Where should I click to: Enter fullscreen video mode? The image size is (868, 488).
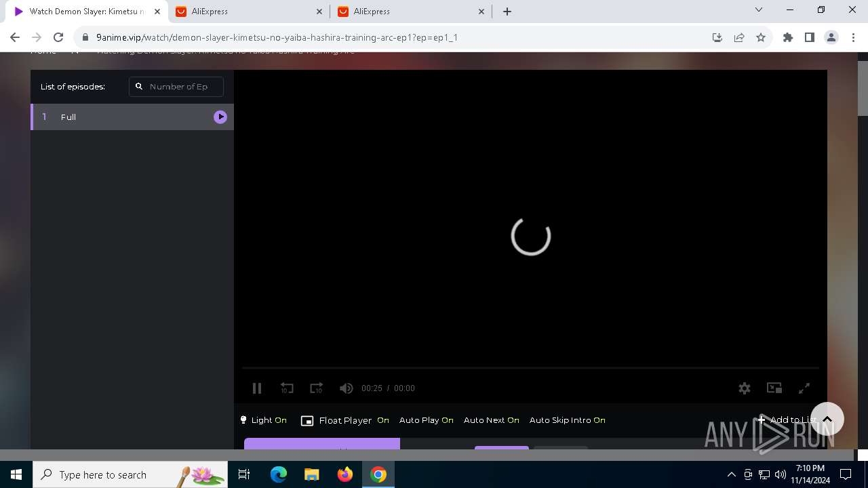[804, 388]
